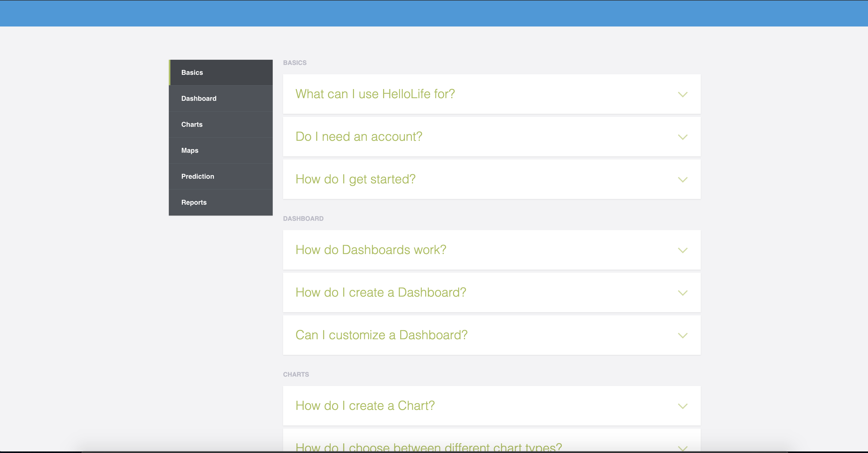Viewport: 868px width, 453px height.
Task: Click 'How do I choose between different chart types?'
Action: point(428,447)
